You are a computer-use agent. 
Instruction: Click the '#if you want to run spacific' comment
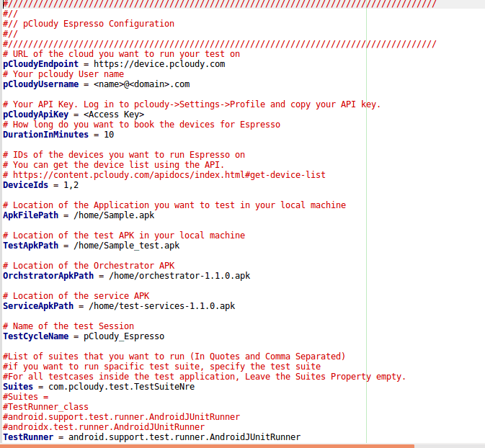(x=161, y=367)
